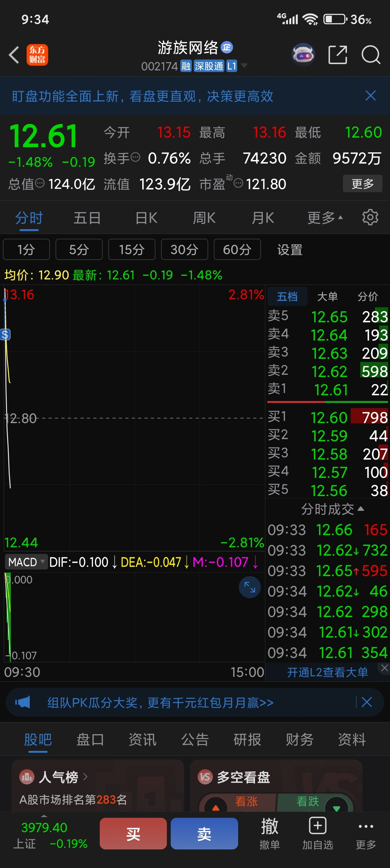The height and width of the screenshot is (868, 390).
Task: Switch to 公告 tab
Action: 195,740
